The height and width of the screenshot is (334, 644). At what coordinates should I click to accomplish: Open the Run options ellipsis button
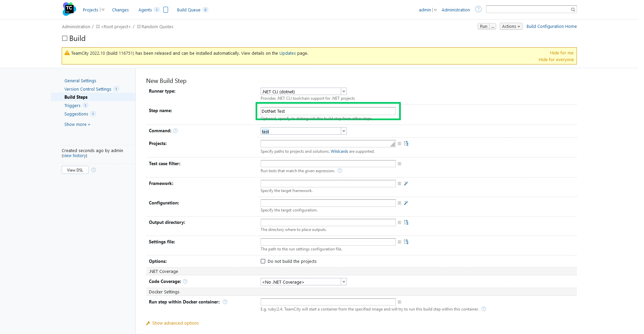tap(493, 27)
